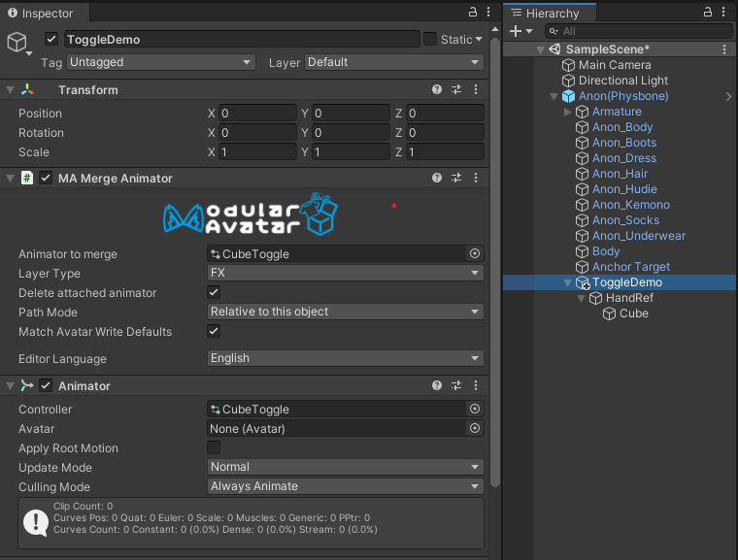The image size is (738, 560).
Task: Open Animator component help reference
Action: [437, 385]
